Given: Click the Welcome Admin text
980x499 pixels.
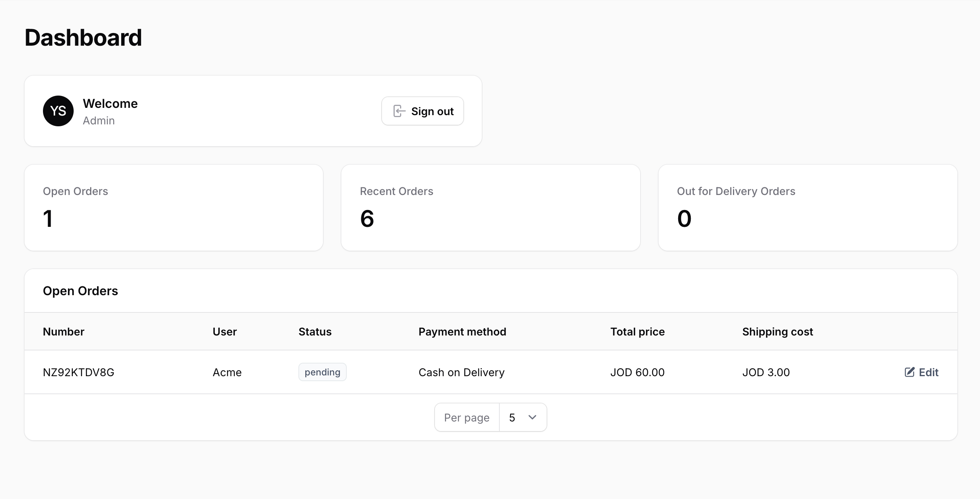Looking at the screenshot, I should click(x=110, y=111).
